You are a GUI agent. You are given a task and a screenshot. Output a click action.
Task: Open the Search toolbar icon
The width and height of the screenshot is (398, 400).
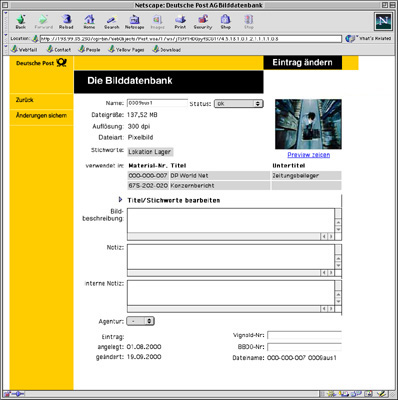click(111, 22)
